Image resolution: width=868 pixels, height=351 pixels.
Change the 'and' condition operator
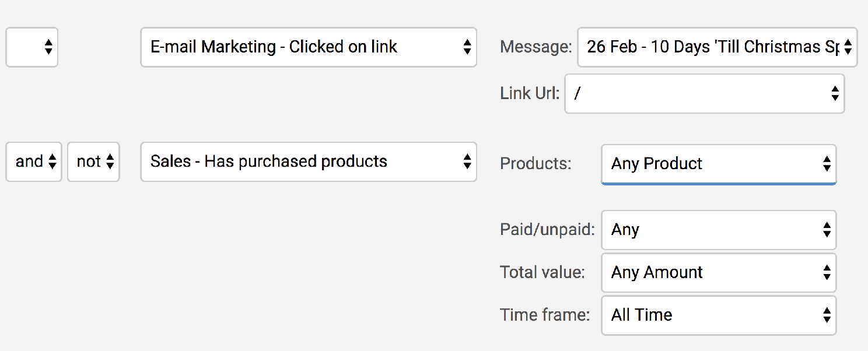click(x=34, y=162)
